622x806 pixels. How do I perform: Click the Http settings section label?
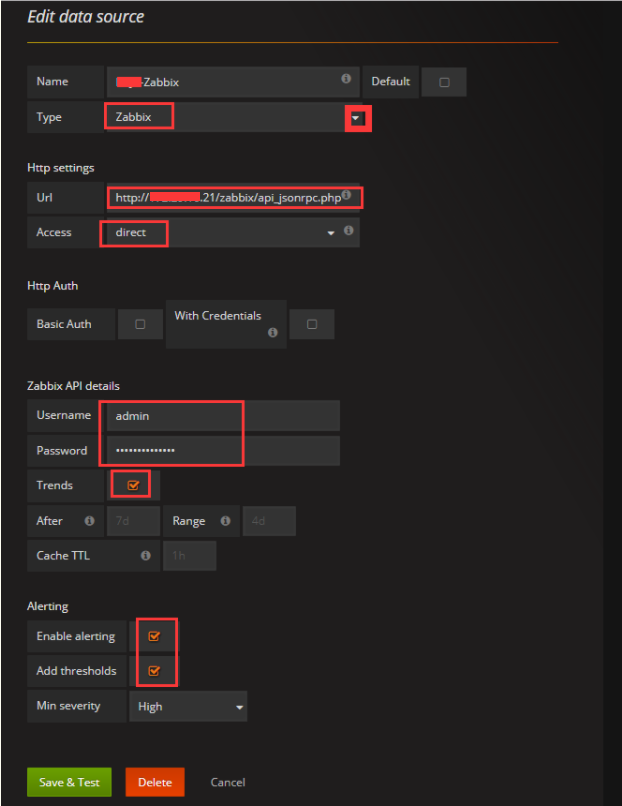[x=61, y=168]
